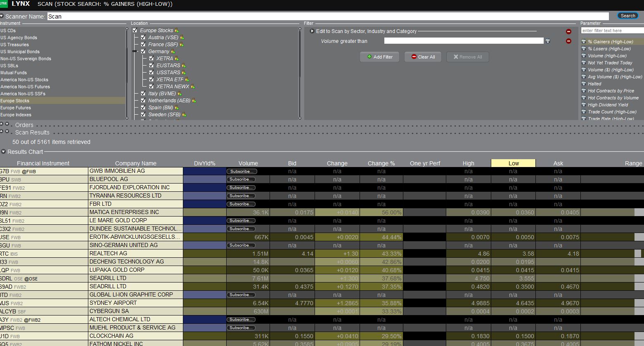Click the filter icon next to Volume field
The height and width of the screenshot is (346, 644).
548,41
